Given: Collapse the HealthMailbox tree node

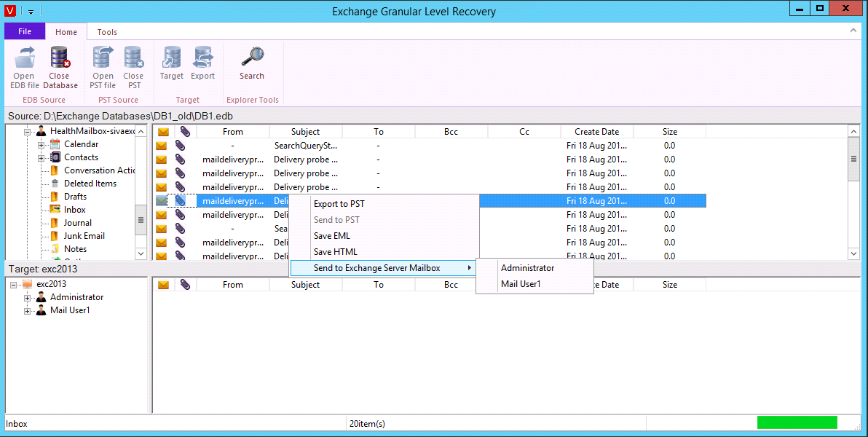Looking at the screenshot, I should coord(26,132).
